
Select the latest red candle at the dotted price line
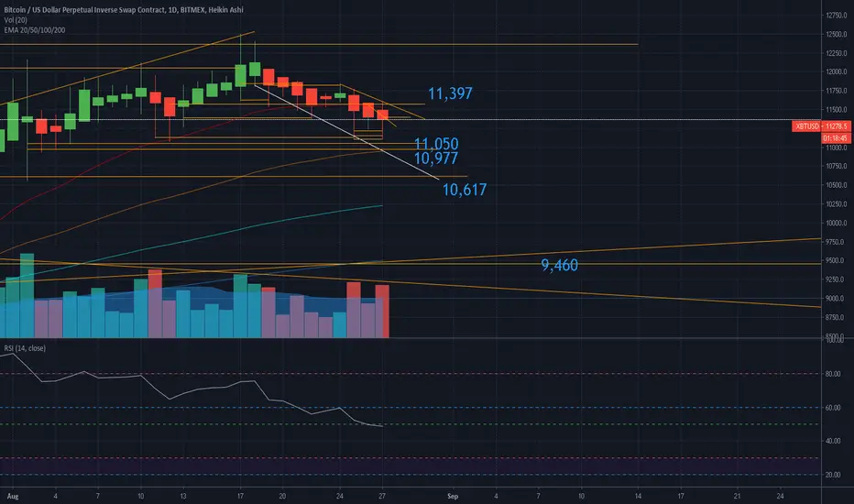[x=383, y=115]
